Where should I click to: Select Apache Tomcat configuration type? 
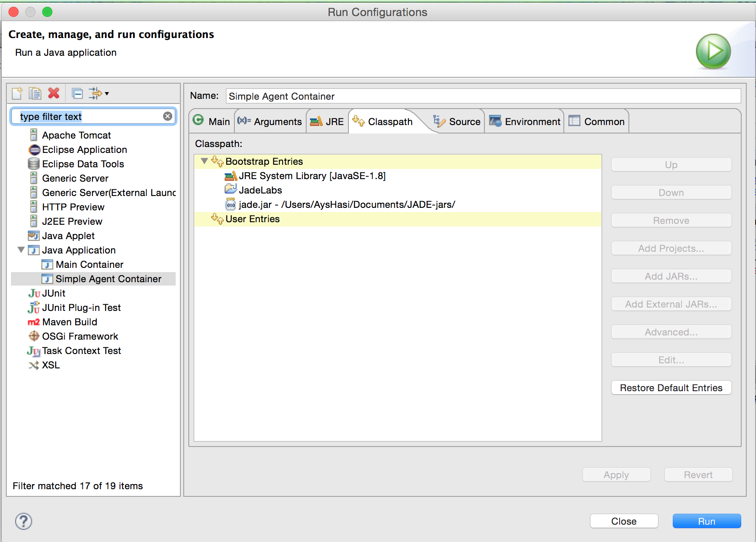(x=76, y=135)
